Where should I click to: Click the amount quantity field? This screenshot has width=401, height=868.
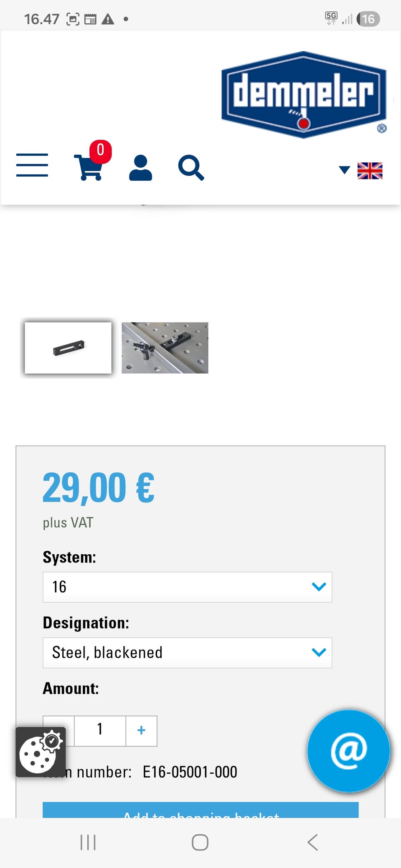[100, 730]
